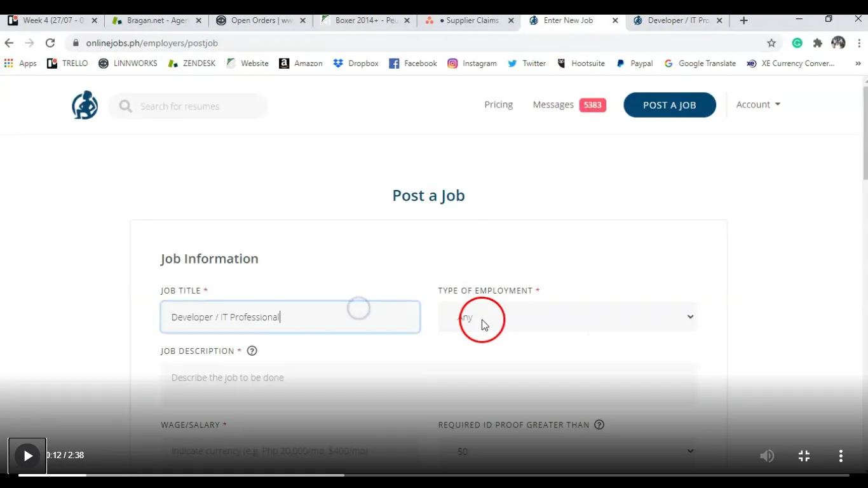
Task: Open the browser extensions puzzle icon
Action: 818,43
